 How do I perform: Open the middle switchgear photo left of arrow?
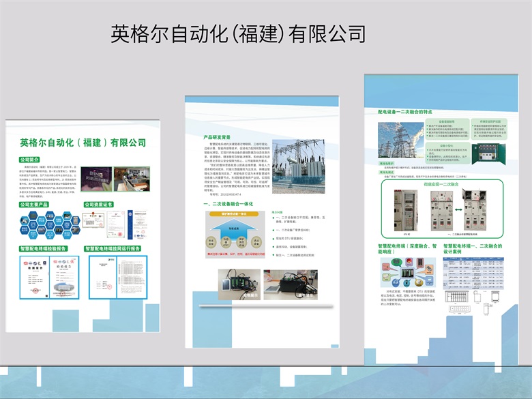[x=442, y=211]
